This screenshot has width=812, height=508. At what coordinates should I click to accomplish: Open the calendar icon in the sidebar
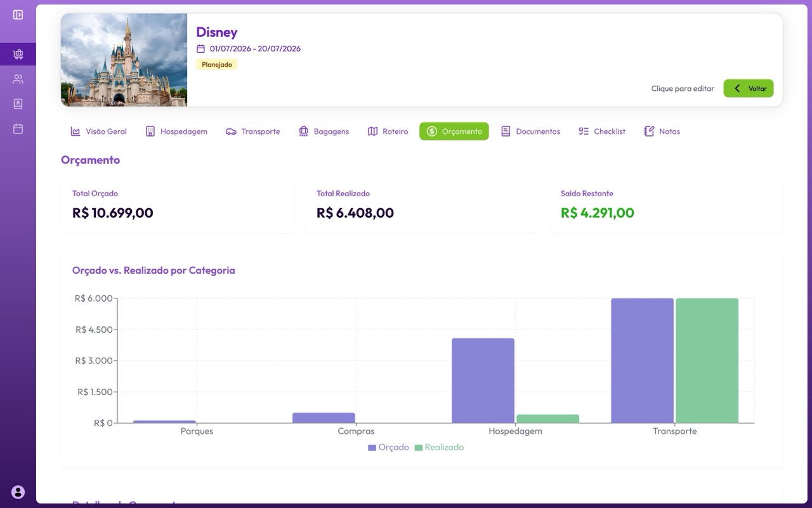point(18,129)
